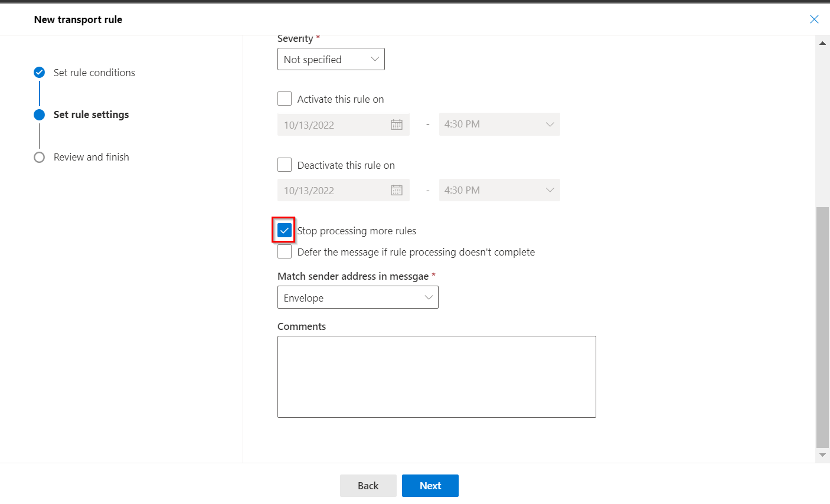
Task: Enable Defer the message if processing incomplete
Action: click(285, 252)
